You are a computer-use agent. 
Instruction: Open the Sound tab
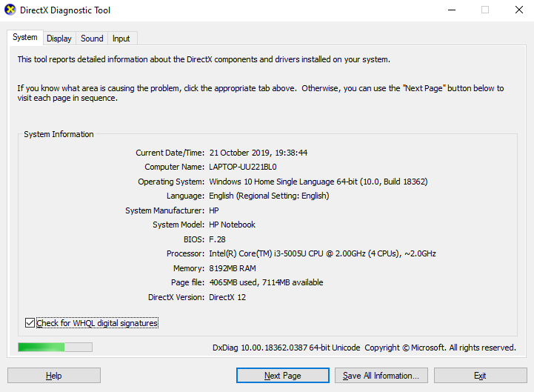click(92, 39)
